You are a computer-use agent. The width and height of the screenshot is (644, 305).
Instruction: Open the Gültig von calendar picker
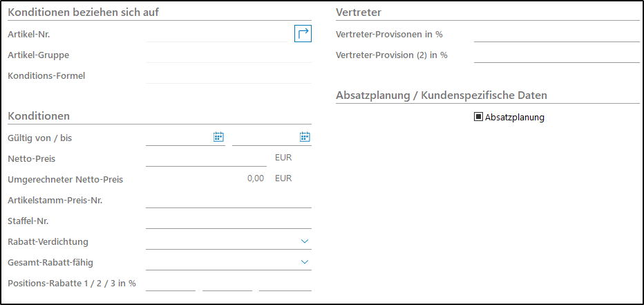point(218,138)
